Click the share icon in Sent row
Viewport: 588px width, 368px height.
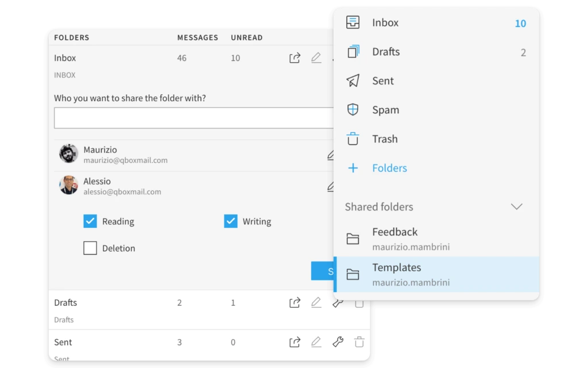click(x=295, y=342)
